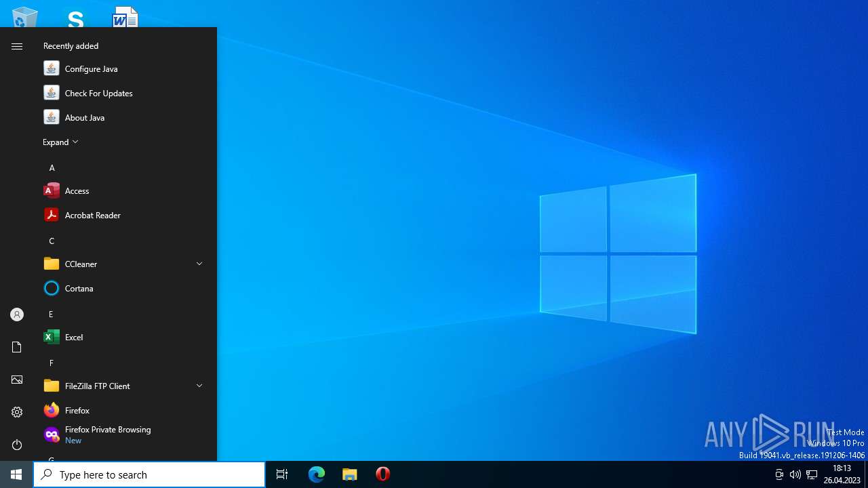Select the letter A section header
Viewport: 868px width, 488px height.
[x=52, y=167]
